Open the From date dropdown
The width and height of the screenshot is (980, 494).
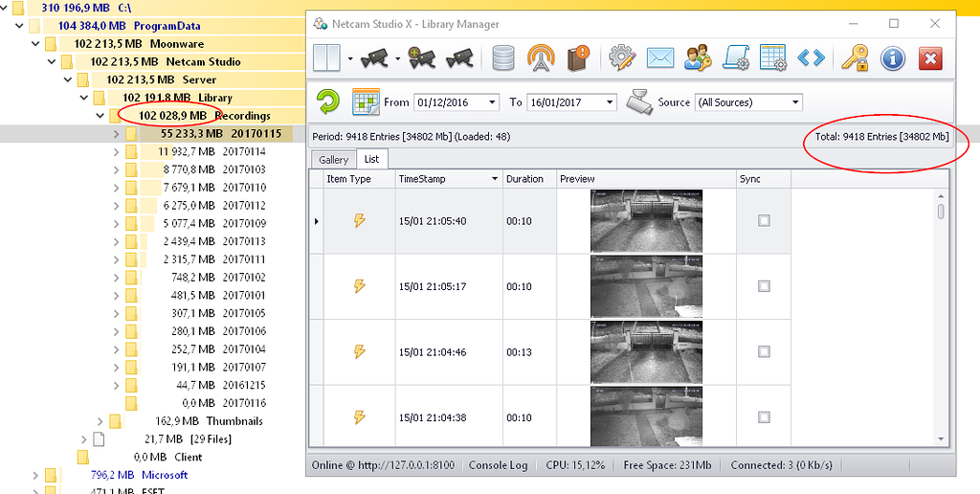(492, 102)
